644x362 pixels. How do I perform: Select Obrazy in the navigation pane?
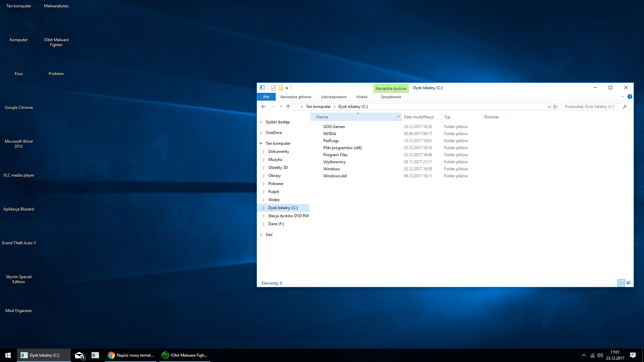click(x=274, y=176)
